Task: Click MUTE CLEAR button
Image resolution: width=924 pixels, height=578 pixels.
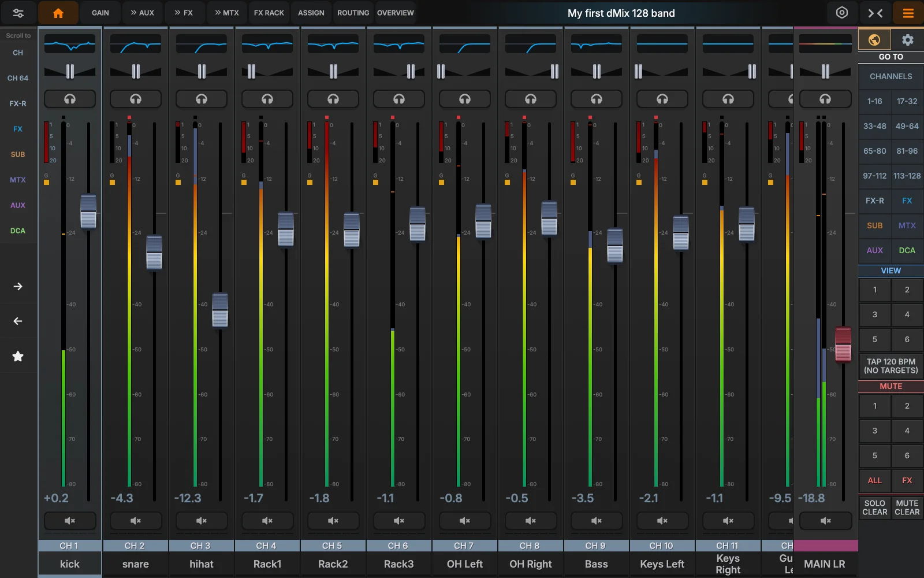Action: coord(907,507)
